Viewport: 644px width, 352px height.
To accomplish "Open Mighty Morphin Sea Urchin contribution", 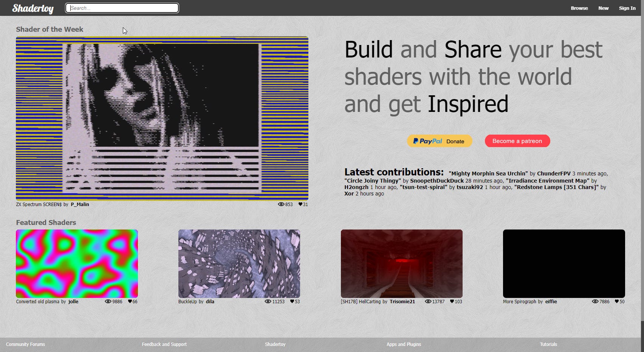I will point(488,174).
